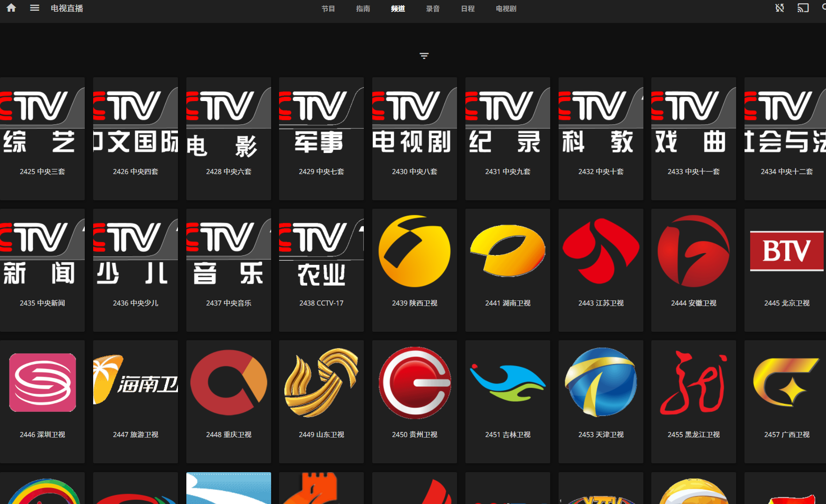The height and width of the screenshot is (504, 826).
Task: Click the label 2432 中央十套
Action: click(x=601, y=172)
